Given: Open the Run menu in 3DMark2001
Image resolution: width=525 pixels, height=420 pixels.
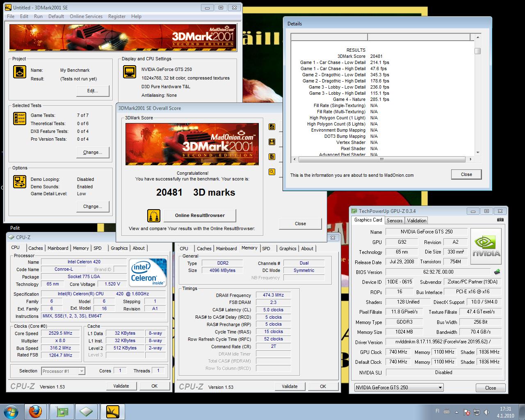Looking at the screenshot, I should click(x=38, y=16).
